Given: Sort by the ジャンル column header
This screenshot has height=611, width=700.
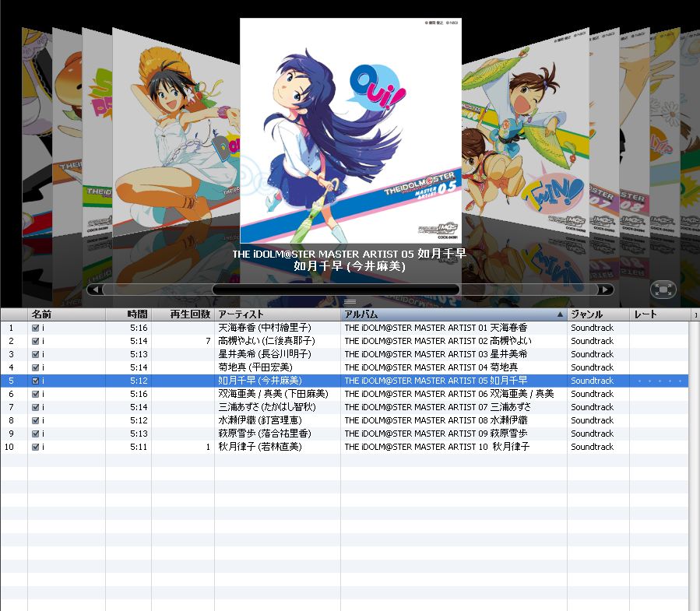Looking at the screenshot, I should tap(598, 314).
